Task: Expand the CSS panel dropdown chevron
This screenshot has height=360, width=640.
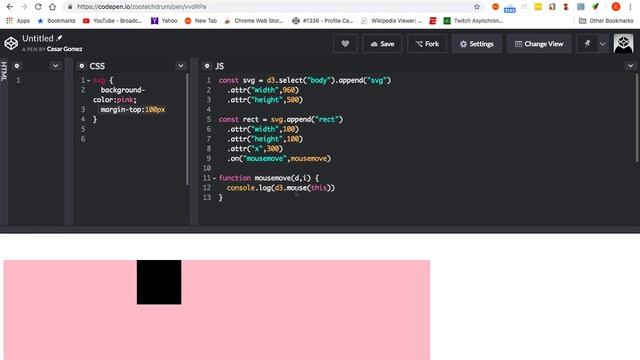Action: point(180,66)
